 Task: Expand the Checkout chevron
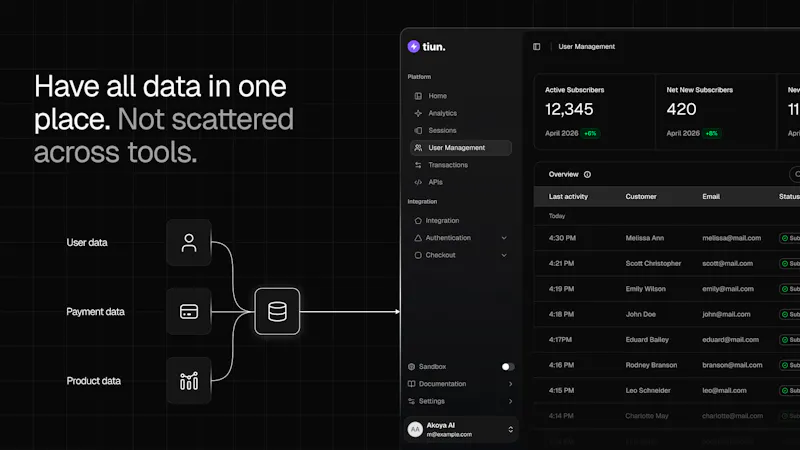coord(504,255)
